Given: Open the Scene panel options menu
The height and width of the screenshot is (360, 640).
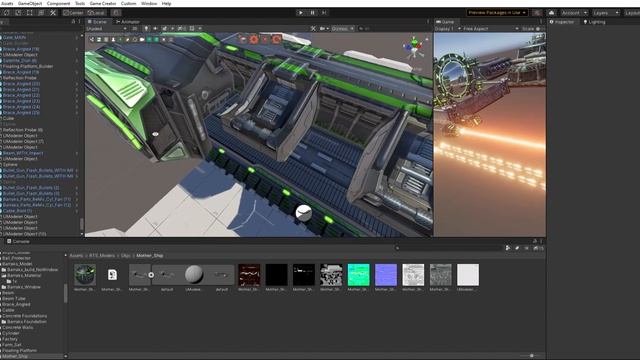Looking at the screenshot, I should 428,22.
